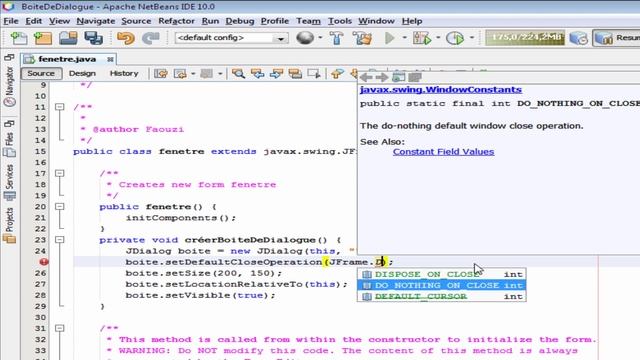Expand the Profile Project dropdown arrow

click(471, 38)
